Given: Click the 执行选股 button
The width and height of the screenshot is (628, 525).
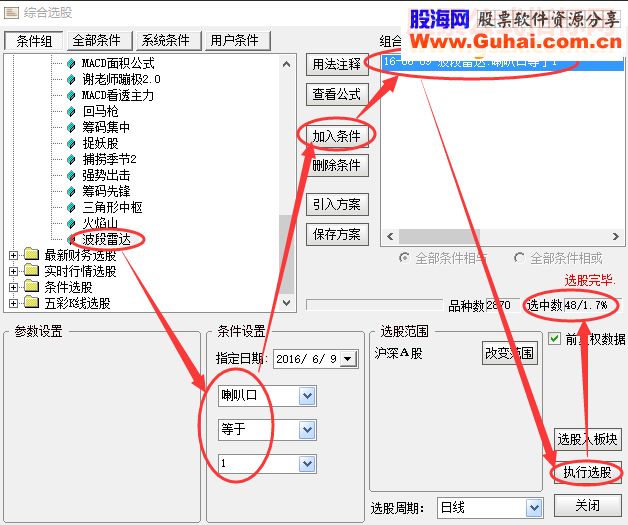Looking at the screenshot, I should [x=588, y=473].
